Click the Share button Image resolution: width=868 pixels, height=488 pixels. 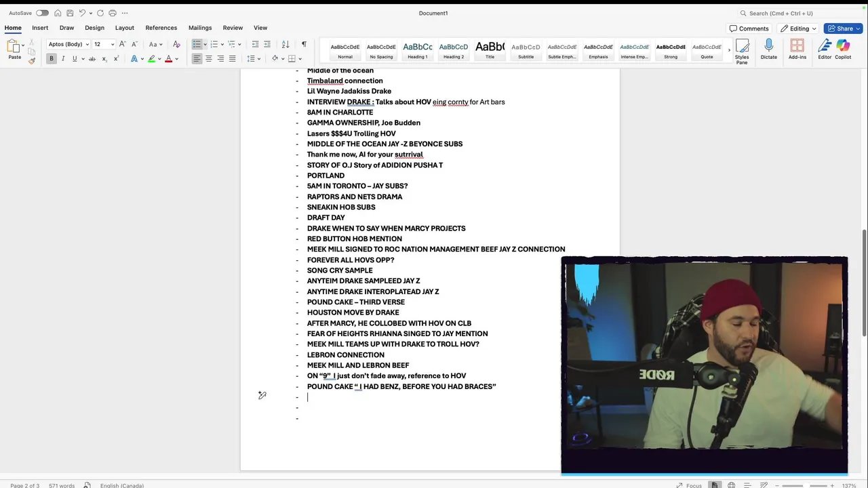click(843, 28)
